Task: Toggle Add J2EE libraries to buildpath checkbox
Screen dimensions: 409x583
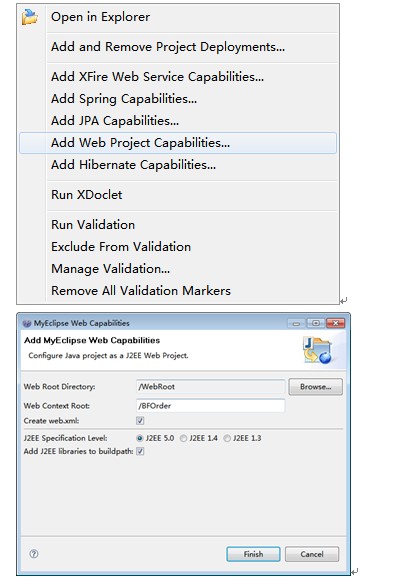Action: click(140, 451)
